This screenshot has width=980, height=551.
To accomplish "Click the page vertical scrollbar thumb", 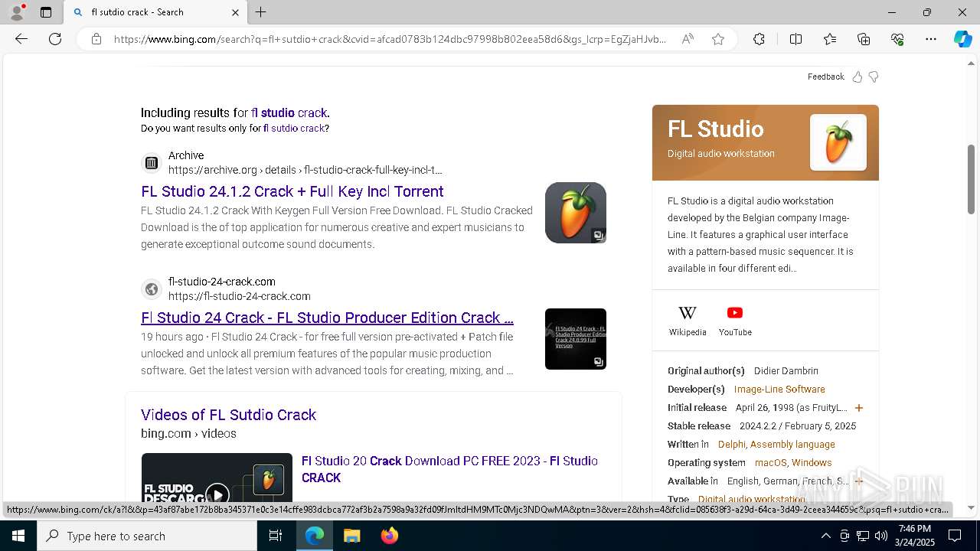I will (972, 180).
